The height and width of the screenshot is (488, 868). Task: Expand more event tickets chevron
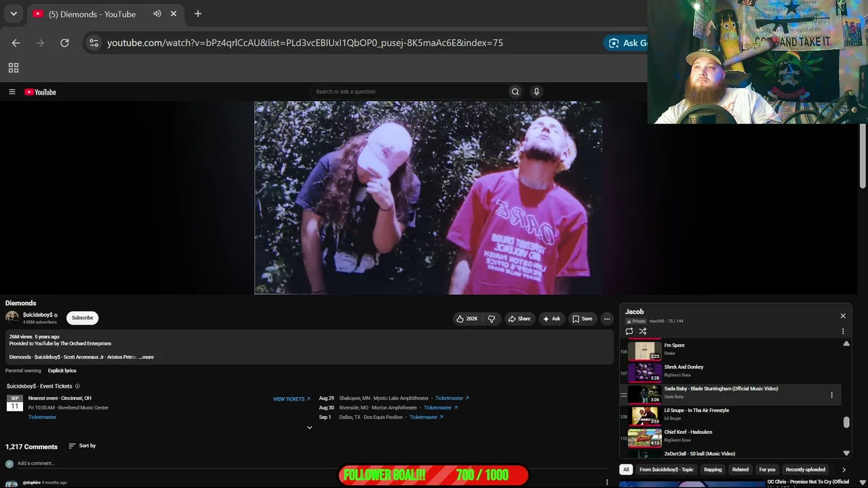point(309,428)
